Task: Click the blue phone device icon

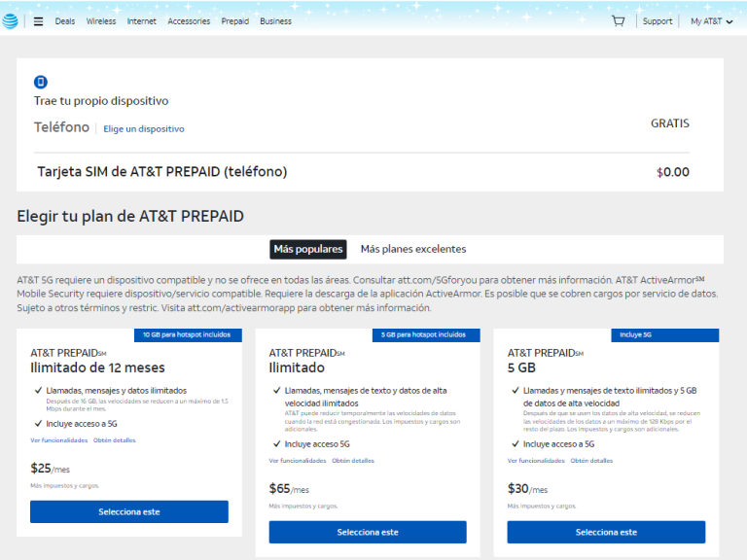Action: (41, 83)
